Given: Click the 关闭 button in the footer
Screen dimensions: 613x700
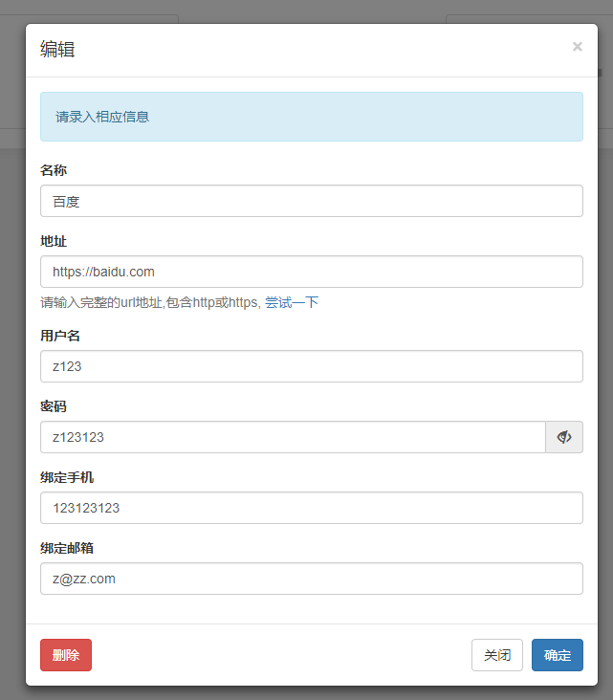Looking at the screenshot, I should pyautogui.click(x=496, y=655).
